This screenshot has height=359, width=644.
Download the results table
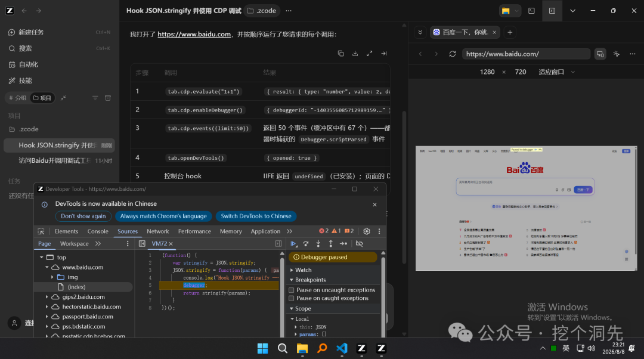pos(355,54)
